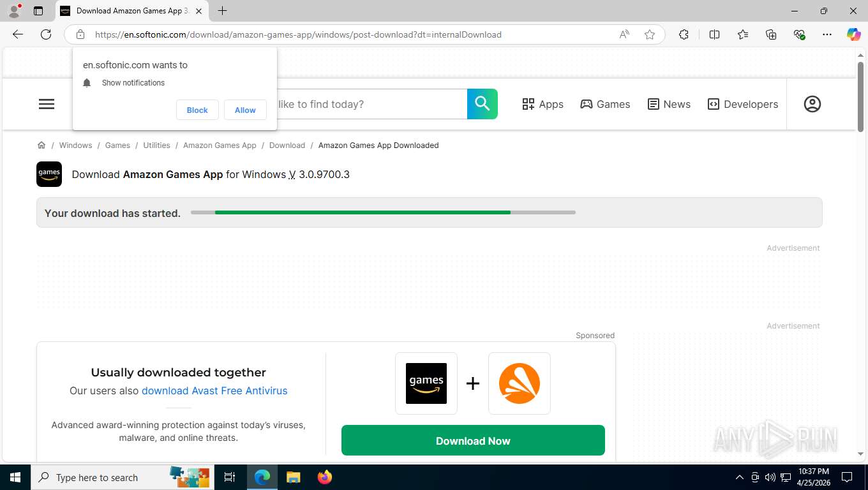
Task: Allow notifications from en.softonic.com
Action: click(x=245, y=110)
